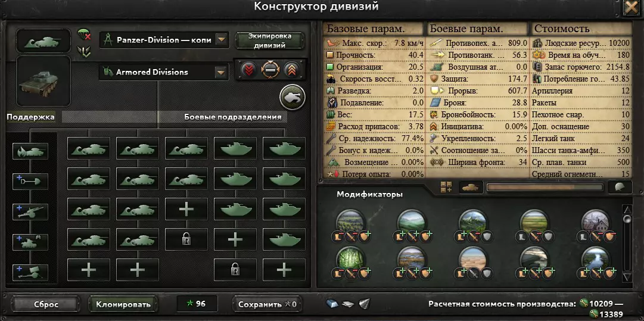Switch to the Поддержка tab header
The width and height of the screenshot is (644, 321).
tap(31, 117)
